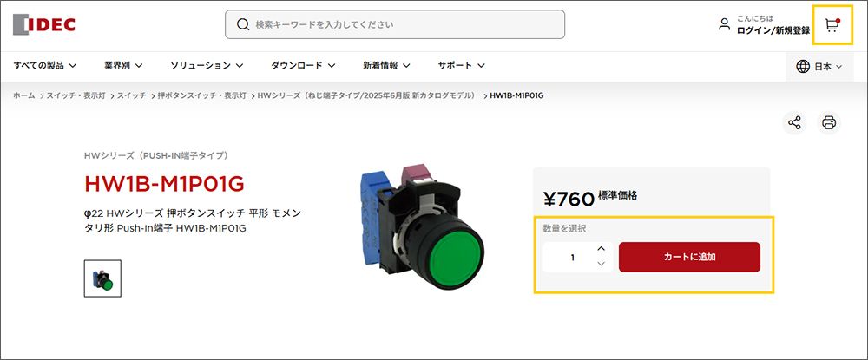This screenshot has height=360, width=868.
Task: Decrease quantity with down arrow
Action: (x=602, y=264)
